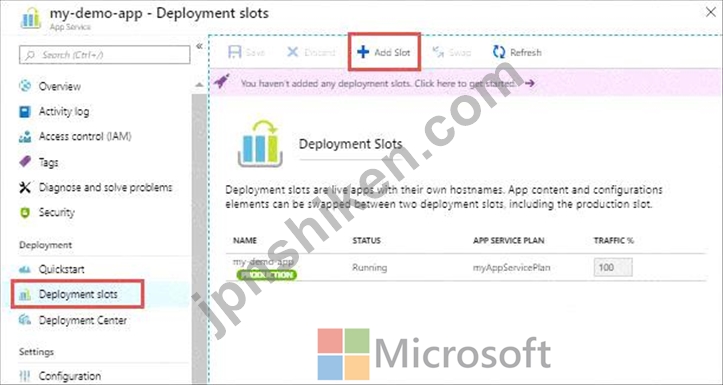Click the Settings section label in sidebar
Image resolution: width=723 pixels, height=385 pixels.
(x=36, y=351)
